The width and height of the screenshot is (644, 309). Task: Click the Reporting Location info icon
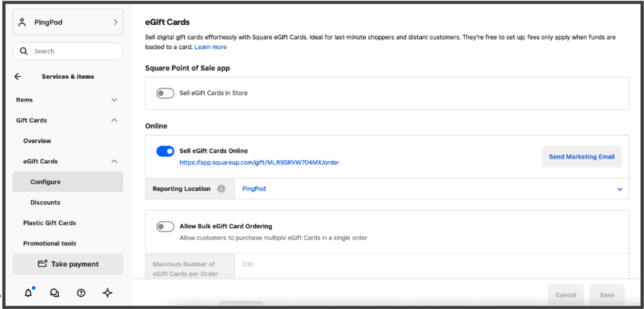click(x=221, y=189)
